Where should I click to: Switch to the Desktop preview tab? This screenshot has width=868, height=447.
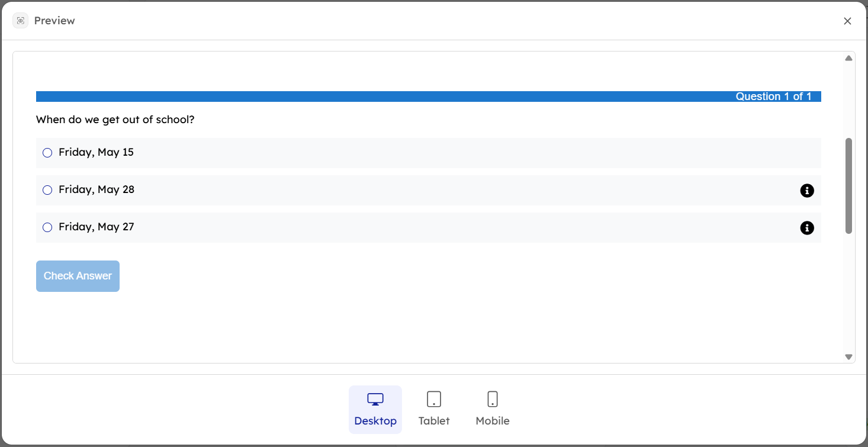pos(375,410)
